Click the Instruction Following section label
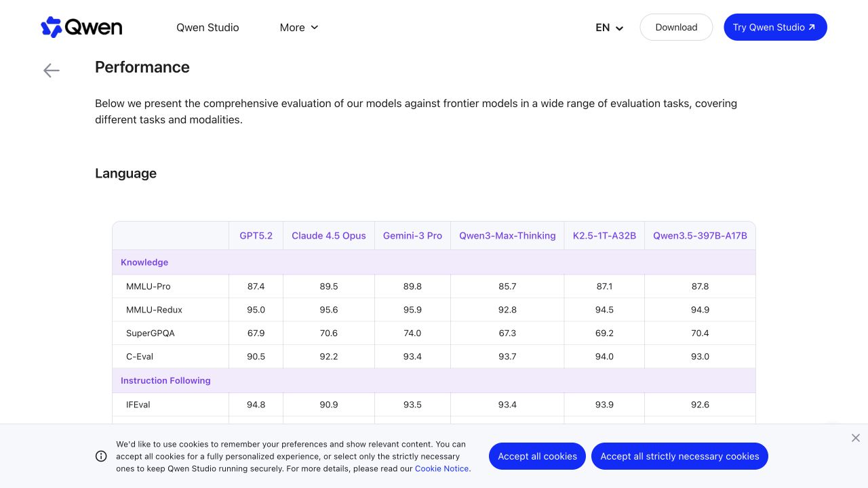This screenshot has height=488, width=868. pos(165,381)
